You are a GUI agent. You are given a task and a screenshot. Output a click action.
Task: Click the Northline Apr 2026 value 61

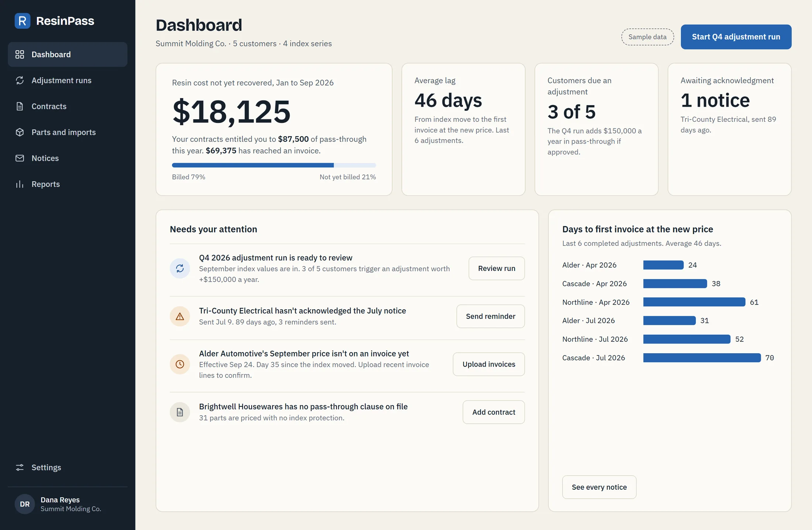pyautogui.click(x=754, y=302)
